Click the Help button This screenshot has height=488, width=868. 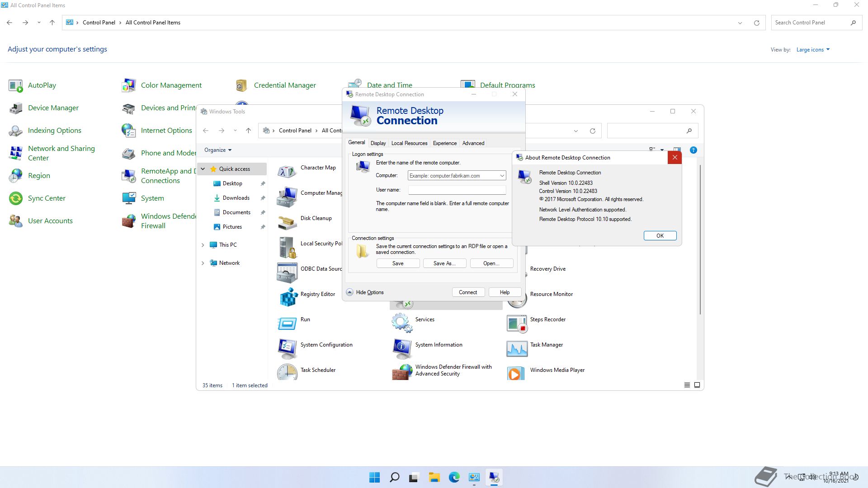click(x=505, y=292)
